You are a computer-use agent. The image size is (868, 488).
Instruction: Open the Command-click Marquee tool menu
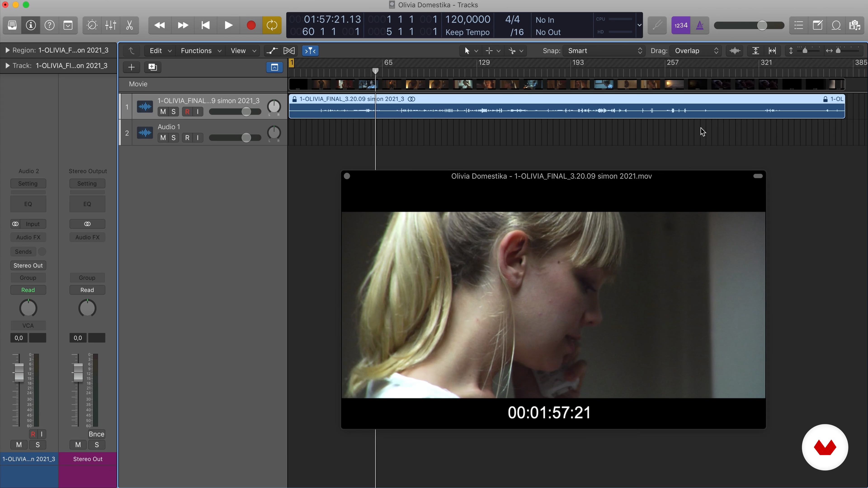tap(493, 51)
